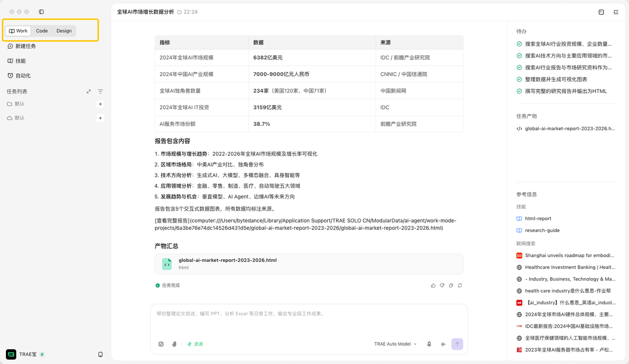
Task: Dislike the response with thumbs down
Action: click(442, 285)
